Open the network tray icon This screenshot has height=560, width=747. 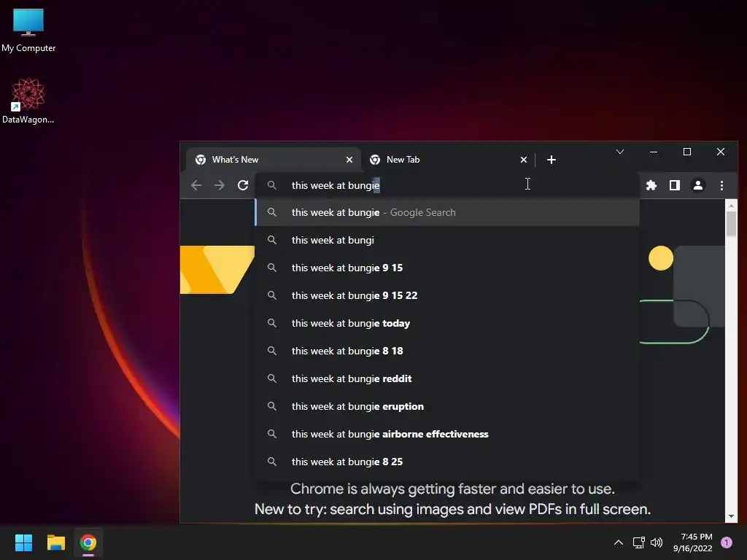(638, 542)
